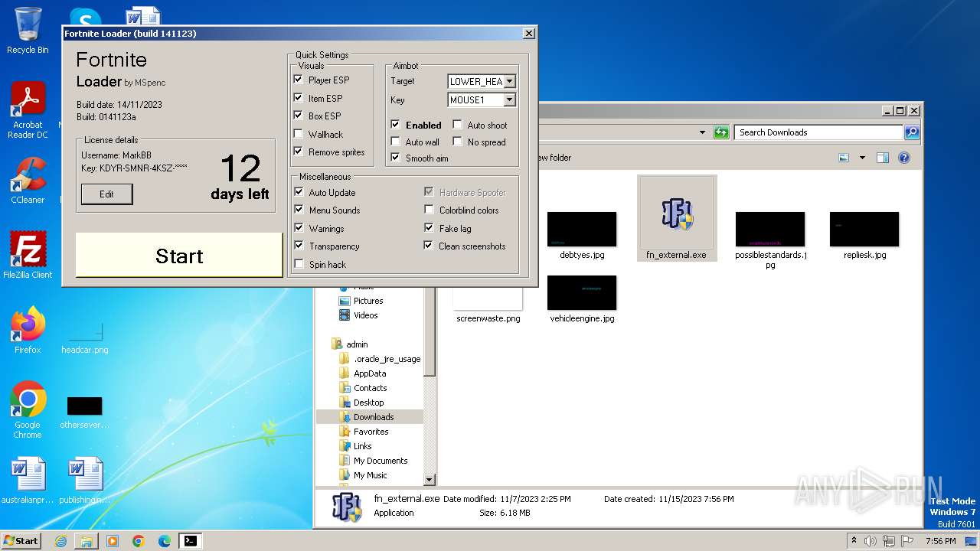Image resolution: width=980 pixels, height=551 pixels.
Task: Select Desktop in the folder tree
Action: (368, 403)
